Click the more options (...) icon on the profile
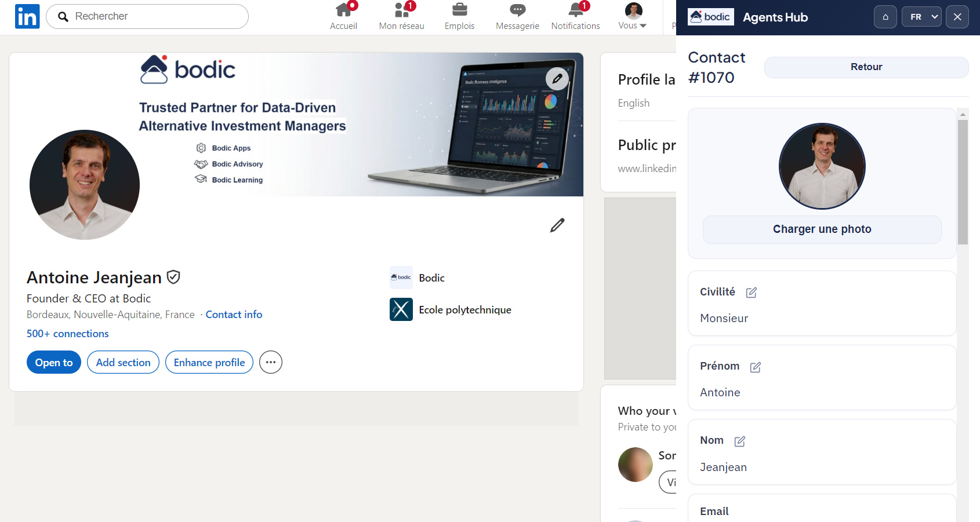Image resolution: width=980 pixels, height=522 pixels. pyautogui.click(x=270, y=362)
